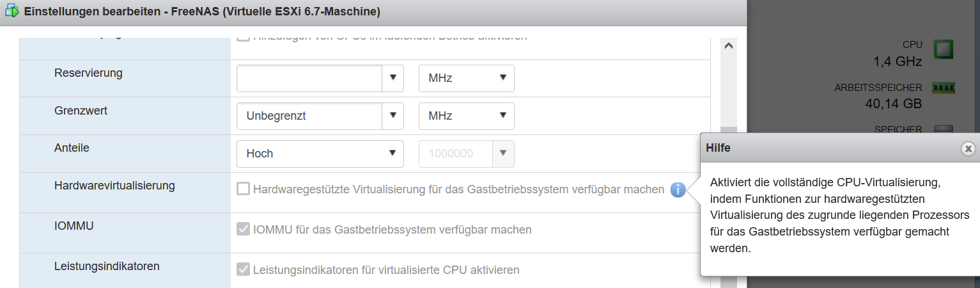Open the Anteile Hoch dropdown
980x288 pixels.
[x=320, y=154]
